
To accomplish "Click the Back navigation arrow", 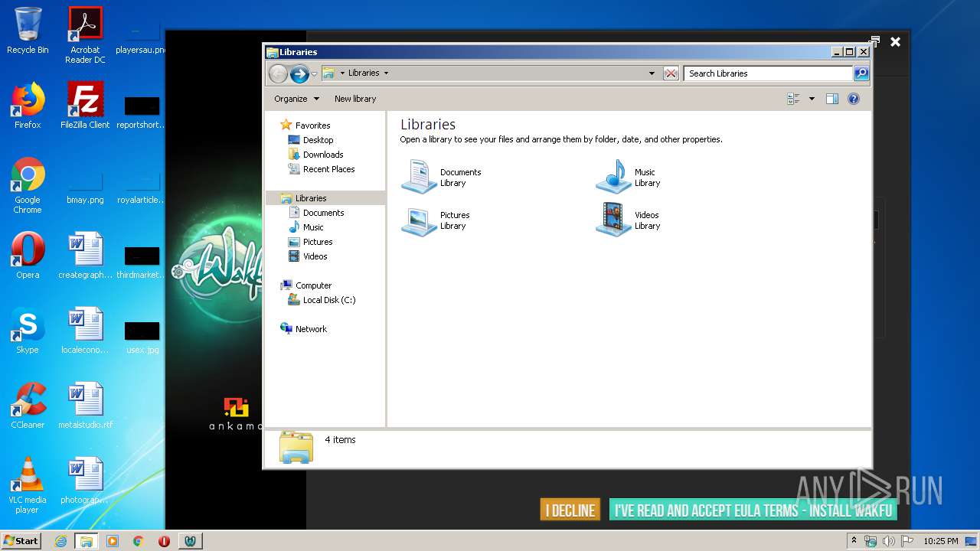I will point(278,73).
